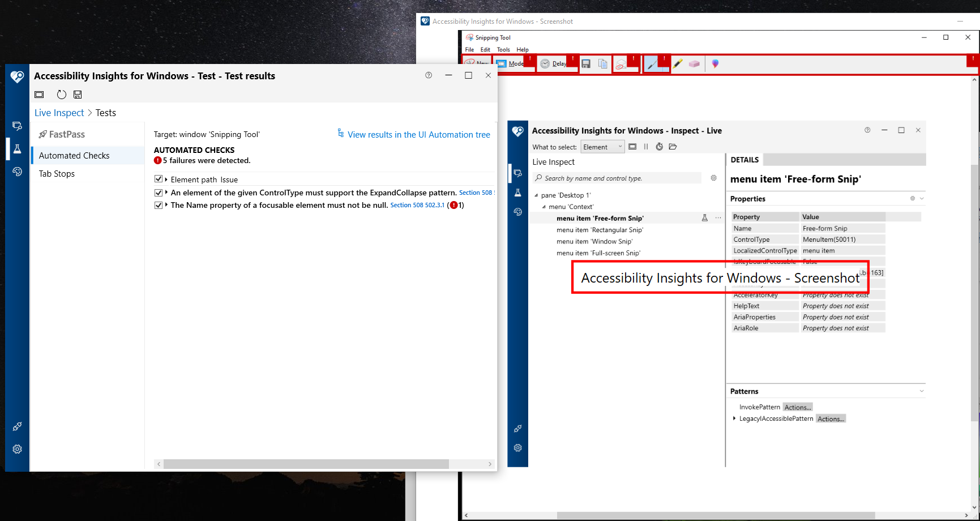Collapse menu 'Context' tree node
The width and height of the screenshot is (980, 521).
coord(544,207)
